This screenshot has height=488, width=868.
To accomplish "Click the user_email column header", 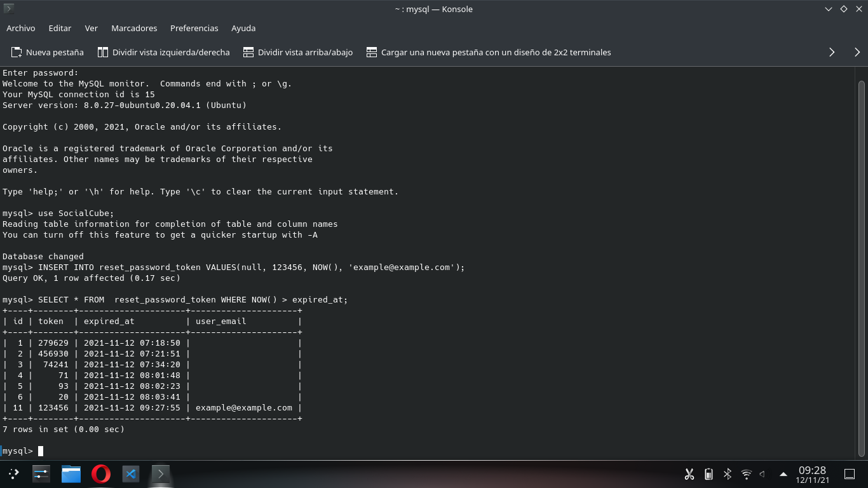I will 221,321.
